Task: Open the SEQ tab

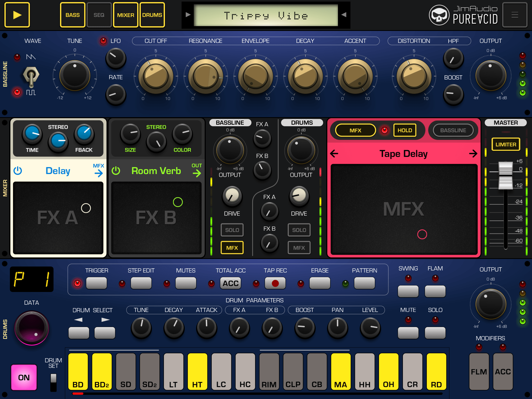Action: (99, 15)
